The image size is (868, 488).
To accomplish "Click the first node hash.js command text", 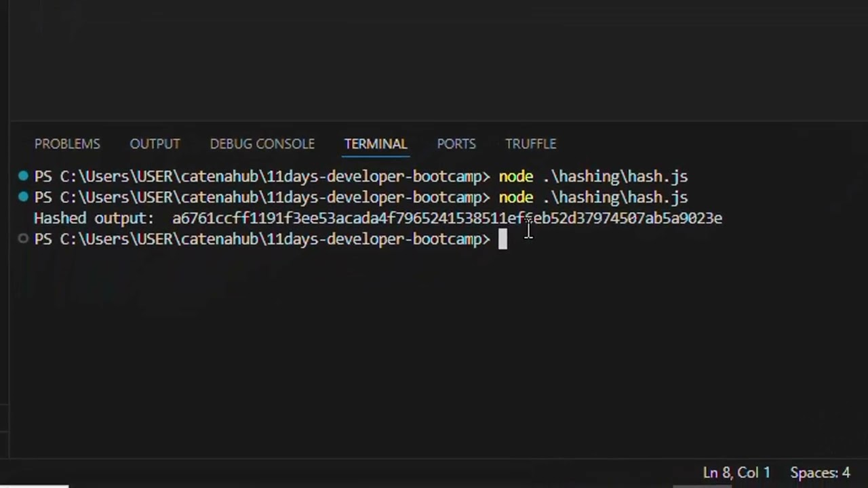I will click(593, 176).
